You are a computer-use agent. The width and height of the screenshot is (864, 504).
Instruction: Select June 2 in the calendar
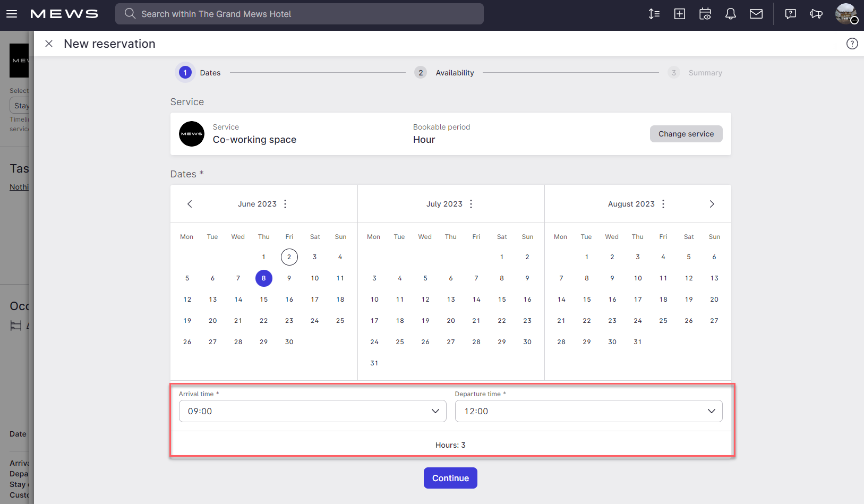(x=289, y=257)
